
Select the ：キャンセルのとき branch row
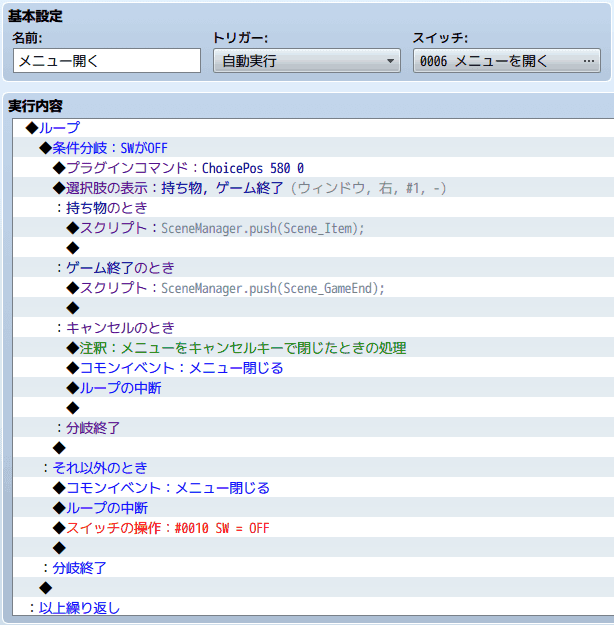pyautogui.click(x=313, y=328)
